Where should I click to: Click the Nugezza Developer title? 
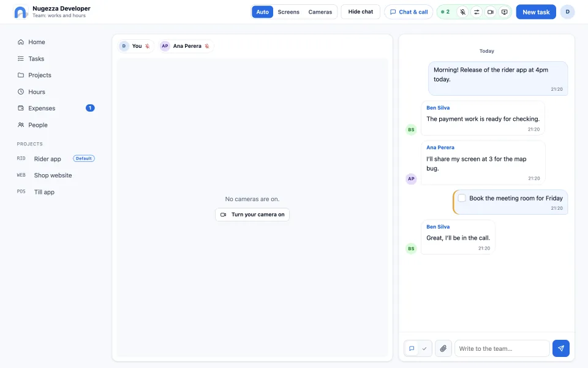pos(61,8)
